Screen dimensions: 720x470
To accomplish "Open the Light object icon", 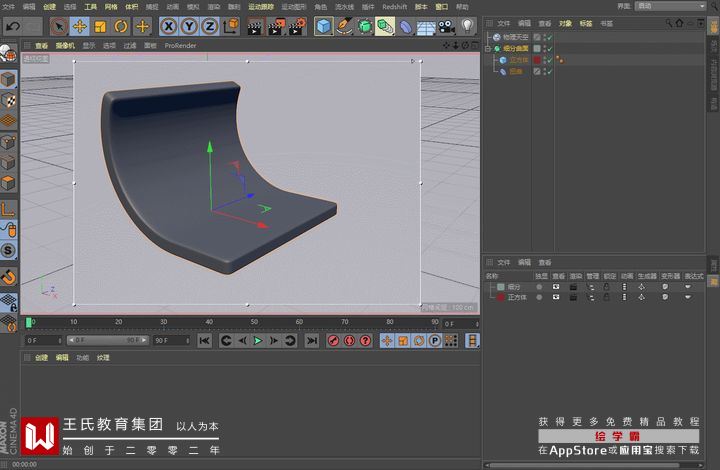I will 467,26.
